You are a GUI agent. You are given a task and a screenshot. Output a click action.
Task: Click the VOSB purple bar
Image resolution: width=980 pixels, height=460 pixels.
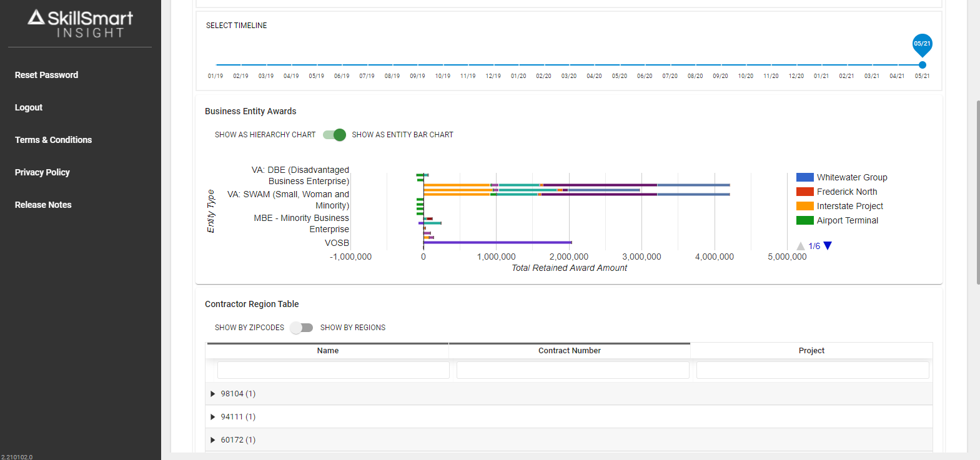click(498, 242)
